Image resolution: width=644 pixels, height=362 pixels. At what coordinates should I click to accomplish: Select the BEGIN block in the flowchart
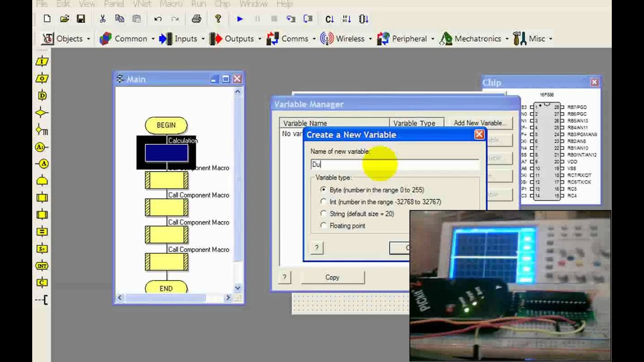point(166,125)
